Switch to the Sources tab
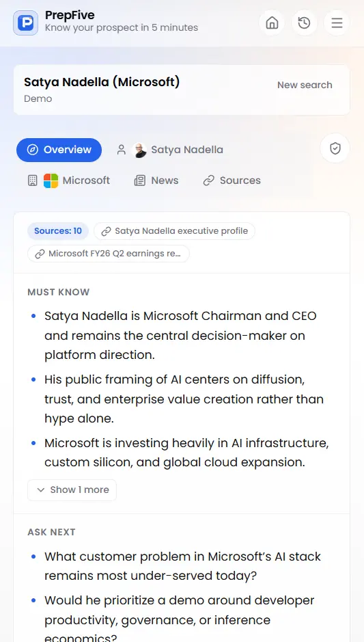The height and width of the screenshot is (642, 364). click(232, 180)
